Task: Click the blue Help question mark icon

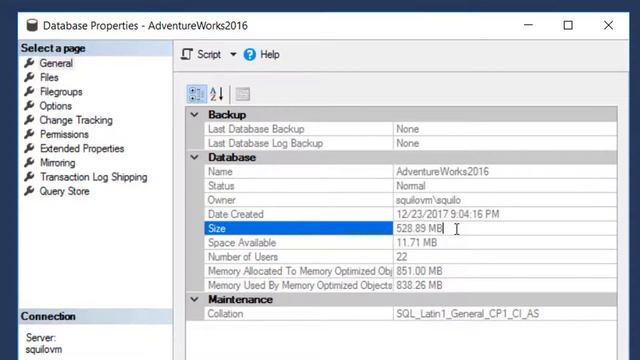Action: [250, 54]
